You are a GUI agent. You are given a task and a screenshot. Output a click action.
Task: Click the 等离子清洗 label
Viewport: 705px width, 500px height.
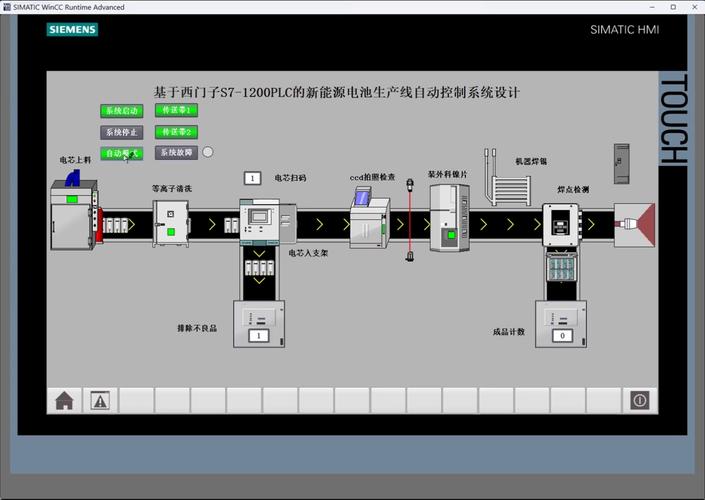tap(172, 188)
